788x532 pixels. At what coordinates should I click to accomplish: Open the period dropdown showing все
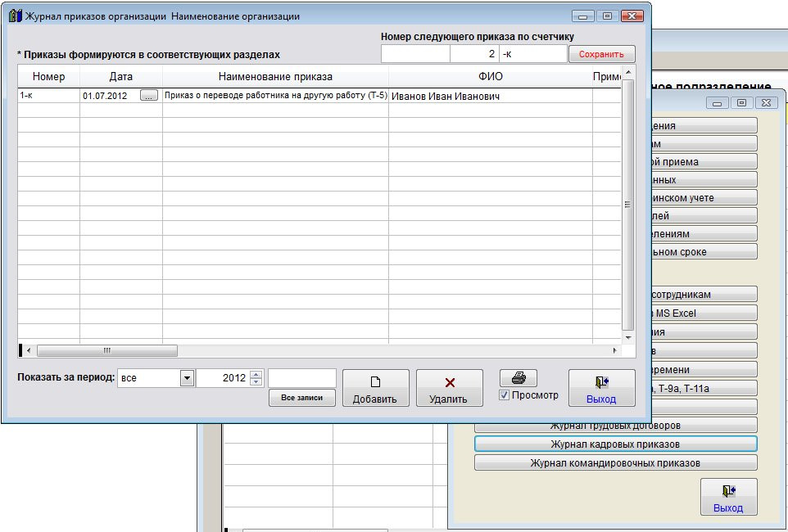pyautogui.click(x=187, y=378)
